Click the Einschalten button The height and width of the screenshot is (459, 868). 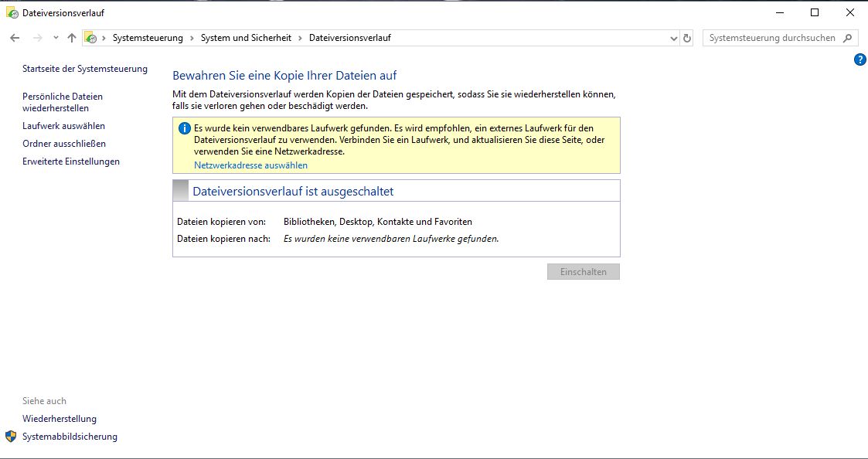point(583,272)
